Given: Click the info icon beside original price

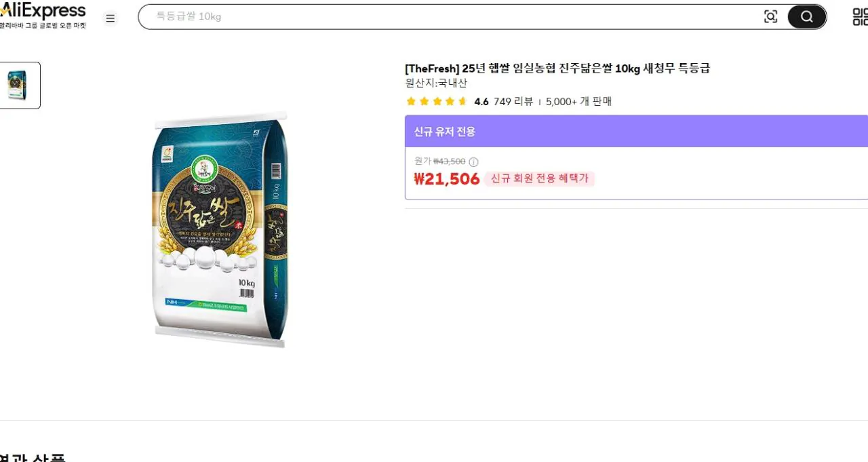Looking at the screenshot, I should 473,161.
